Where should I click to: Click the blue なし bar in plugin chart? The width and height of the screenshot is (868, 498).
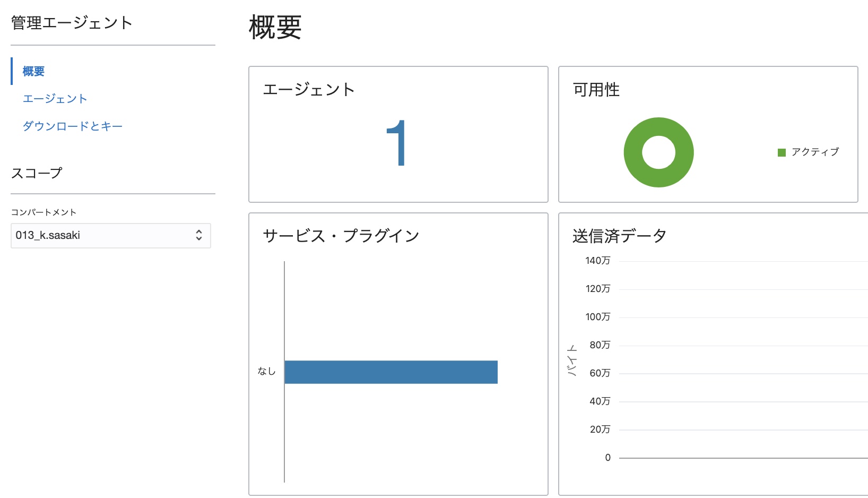(x=390, y=372)
